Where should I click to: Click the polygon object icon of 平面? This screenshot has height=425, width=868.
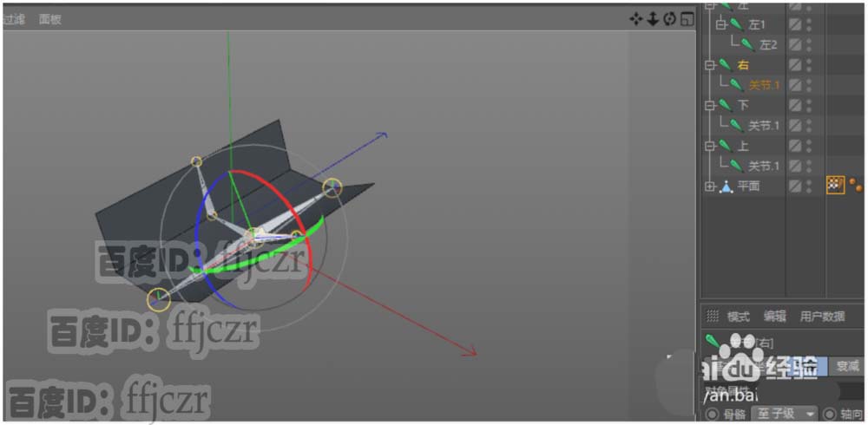pos(727,186)
